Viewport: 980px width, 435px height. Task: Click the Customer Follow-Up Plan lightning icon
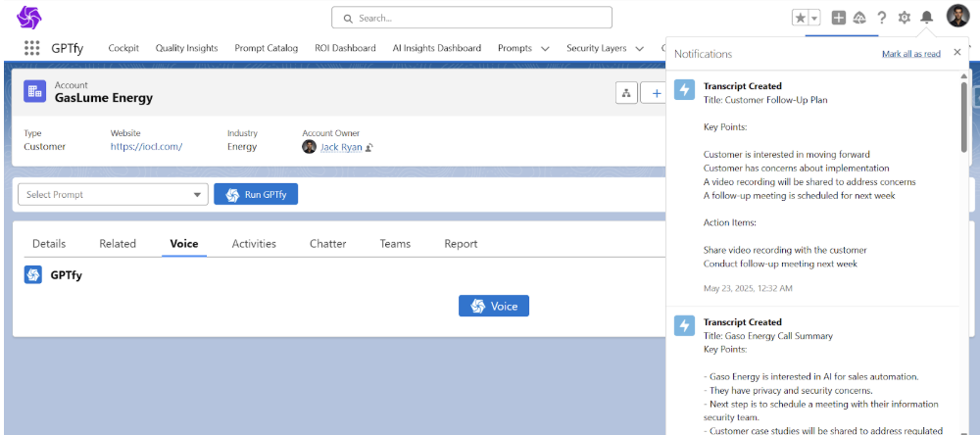point(684,89)
